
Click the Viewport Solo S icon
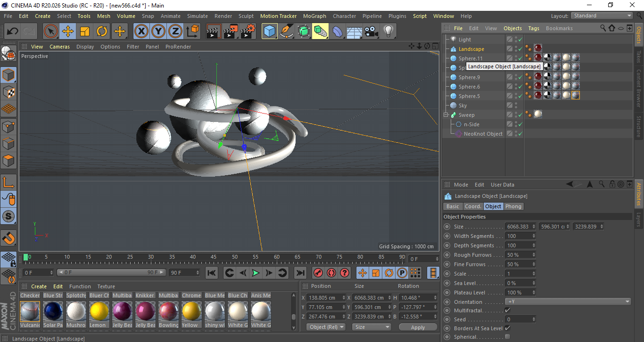(x=8, y=217)
